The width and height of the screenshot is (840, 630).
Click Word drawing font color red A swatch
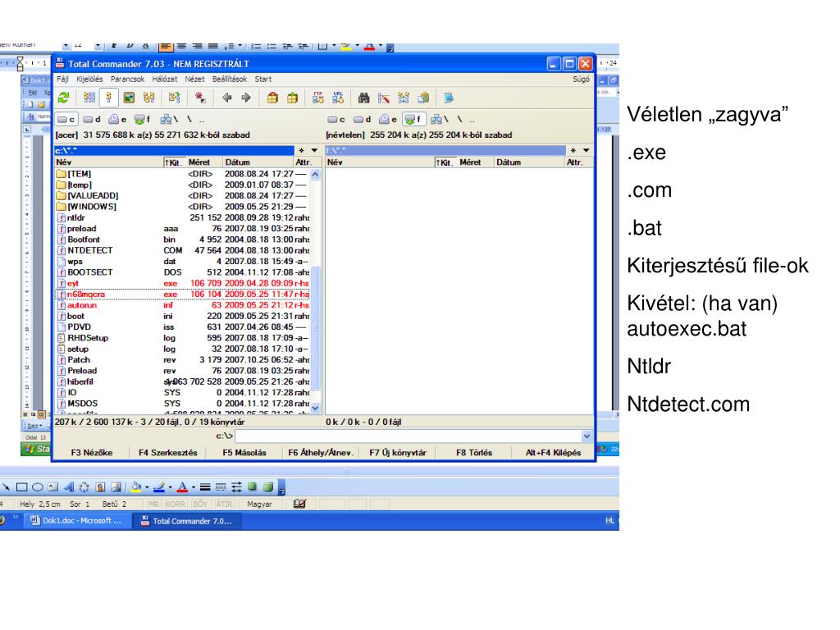pos(183,487)
